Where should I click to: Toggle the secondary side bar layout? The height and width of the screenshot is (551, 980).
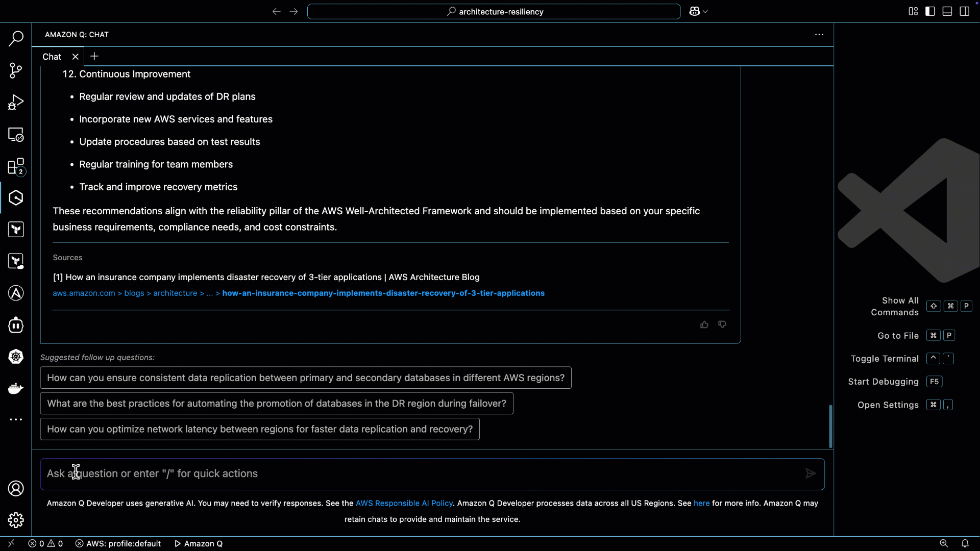pyautogui.click(x=964, y=11)
